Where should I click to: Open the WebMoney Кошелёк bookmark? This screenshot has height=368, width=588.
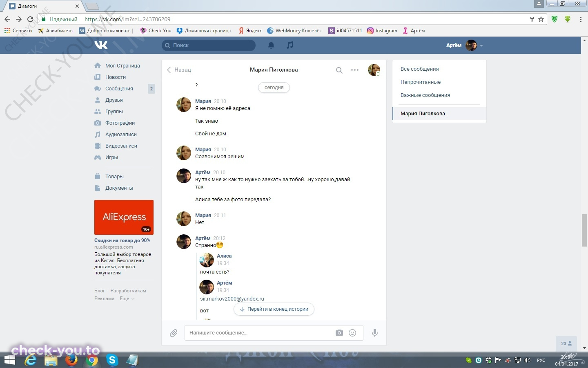(294, 31)
